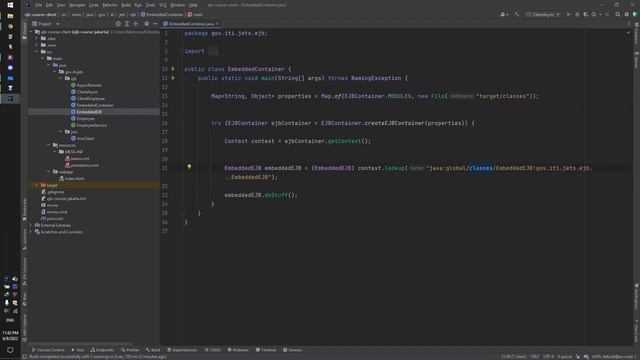640x360 pixels.
Task: Open File Explorer from the Windows taskbar
Action: point(10,16)
